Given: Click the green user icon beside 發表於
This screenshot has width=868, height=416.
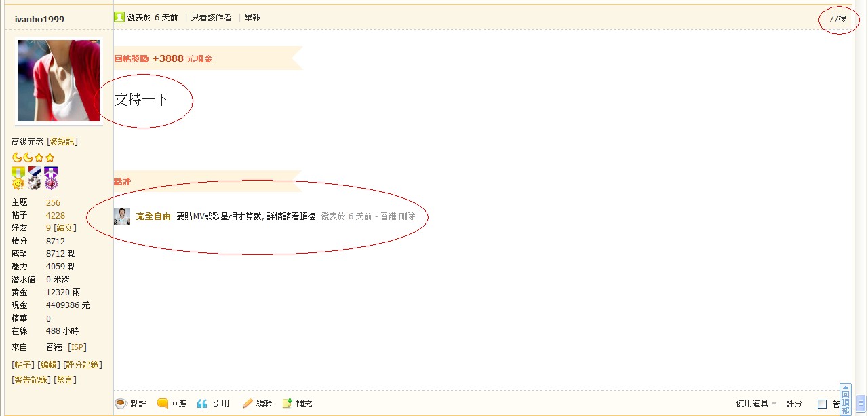Looking at the screenshot, I should tap(119, 17).
